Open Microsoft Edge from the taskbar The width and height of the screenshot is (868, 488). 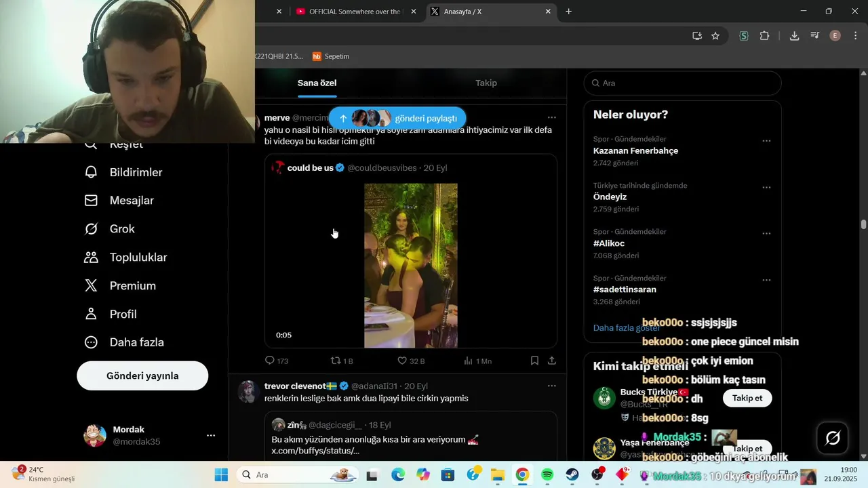pyautogui.click(x=397, y=475)
